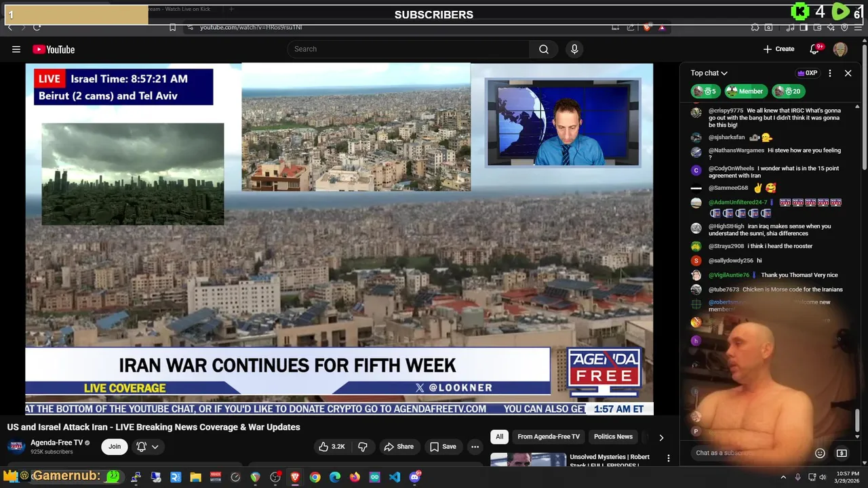Show hidden system tray icons chevron

tap(783, 477)
